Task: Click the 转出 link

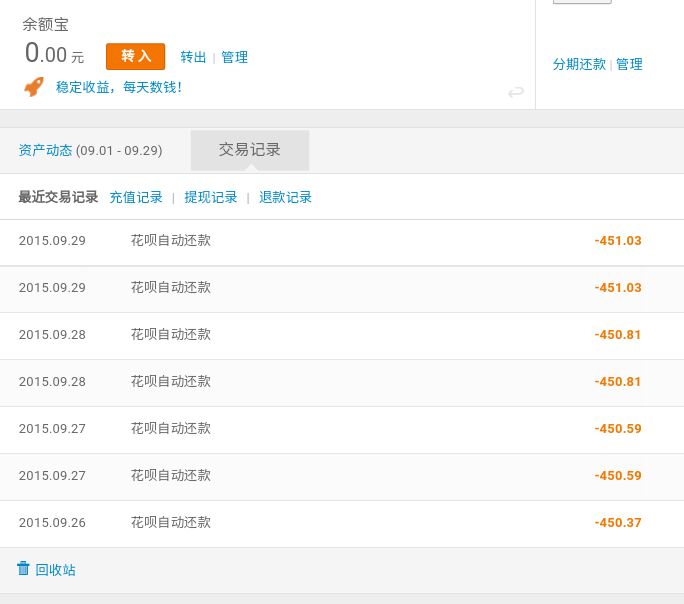Action: pyautogui.click(x=193, y=57)
